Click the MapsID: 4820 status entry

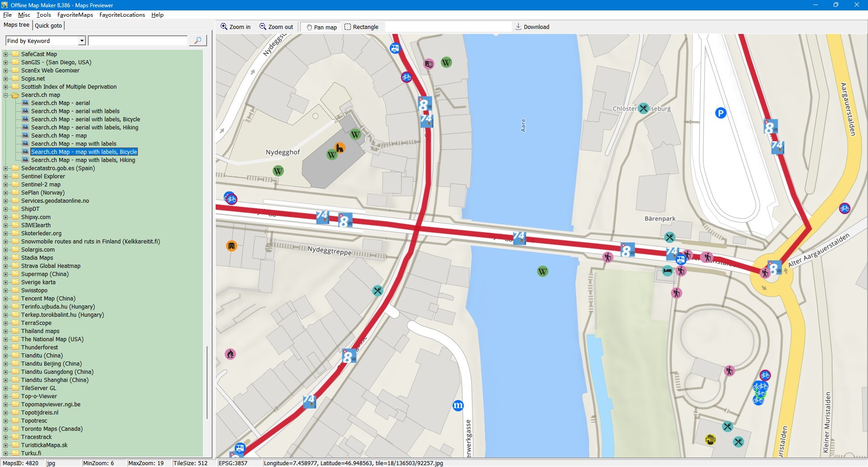(21, 463)
